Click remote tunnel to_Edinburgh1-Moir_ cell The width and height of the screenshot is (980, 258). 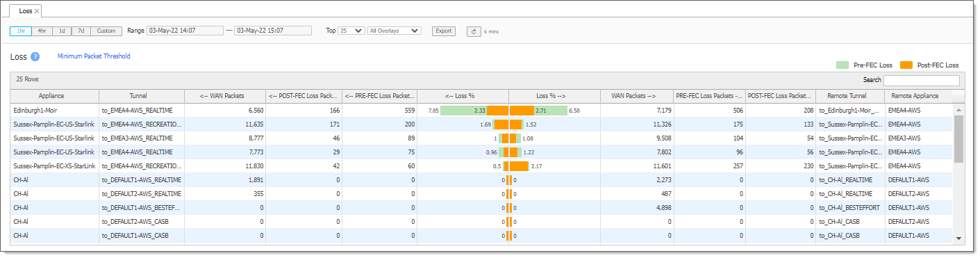coord(850,111)
